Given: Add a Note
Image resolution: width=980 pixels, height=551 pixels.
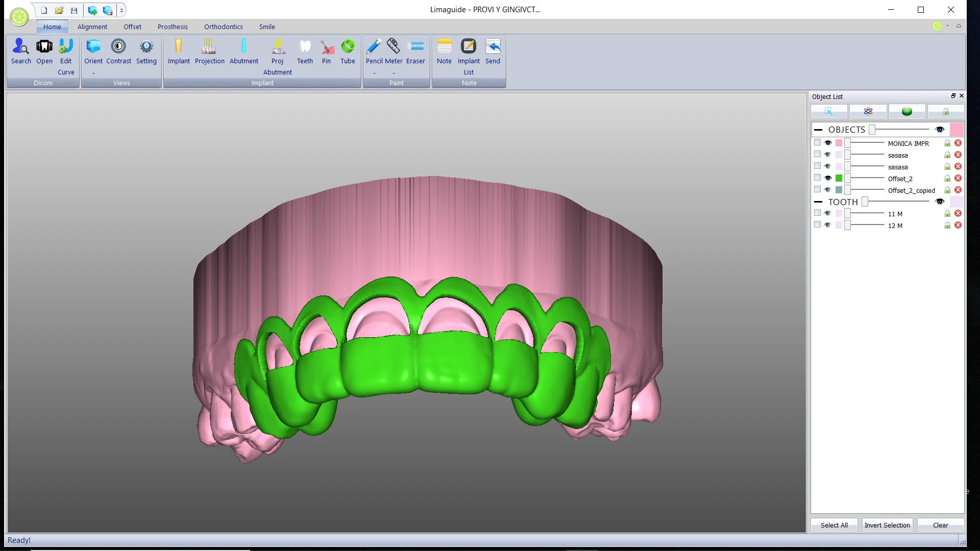Looking at the screenshot, I should 444,51.
